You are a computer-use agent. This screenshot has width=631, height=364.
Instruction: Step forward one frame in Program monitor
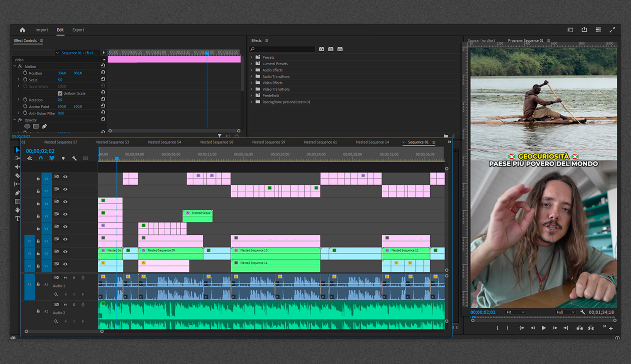pyautogui.click(x=555, y=328)
